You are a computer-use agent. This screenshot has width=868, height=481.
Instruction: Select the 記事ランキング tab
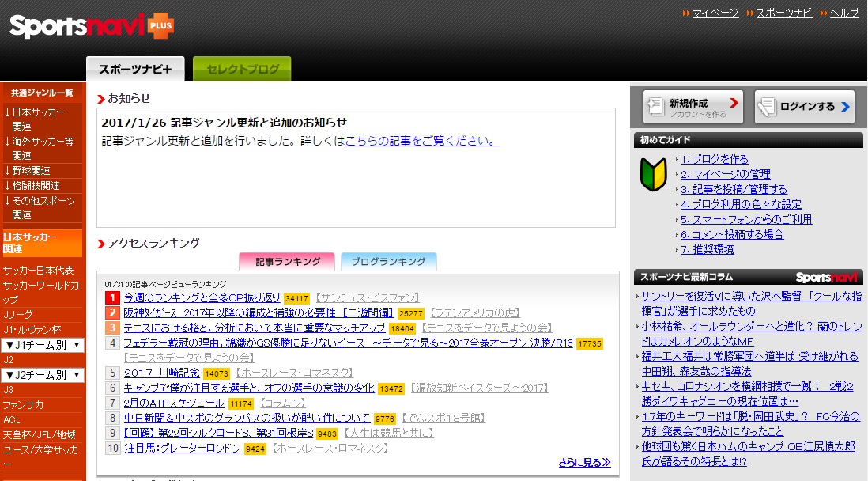pos(287,262)
